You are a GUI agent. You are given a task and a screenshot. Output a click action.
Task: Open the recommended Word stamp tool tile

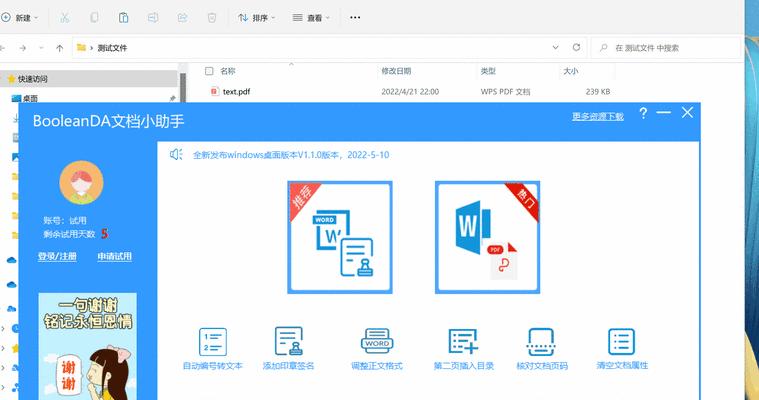[340, 237]
